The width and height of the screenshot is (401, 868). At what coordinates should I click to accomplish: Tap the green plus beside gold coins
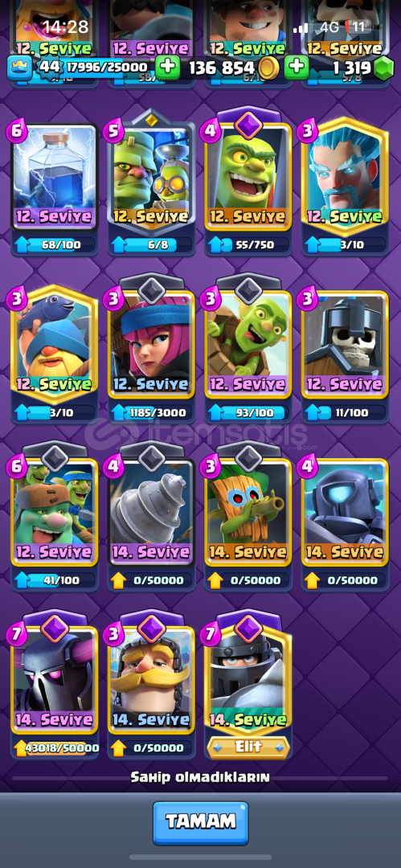point(167,68)
